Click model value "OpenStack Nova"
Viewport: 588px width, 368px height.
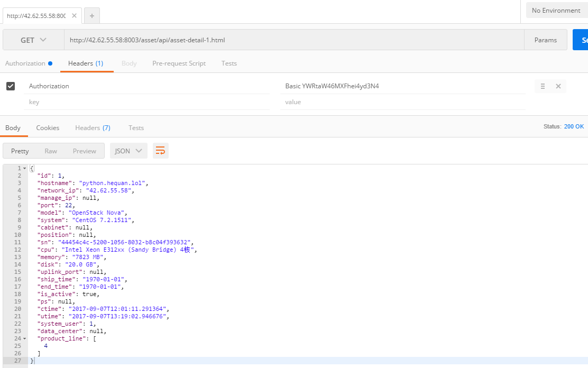point(96,213)
